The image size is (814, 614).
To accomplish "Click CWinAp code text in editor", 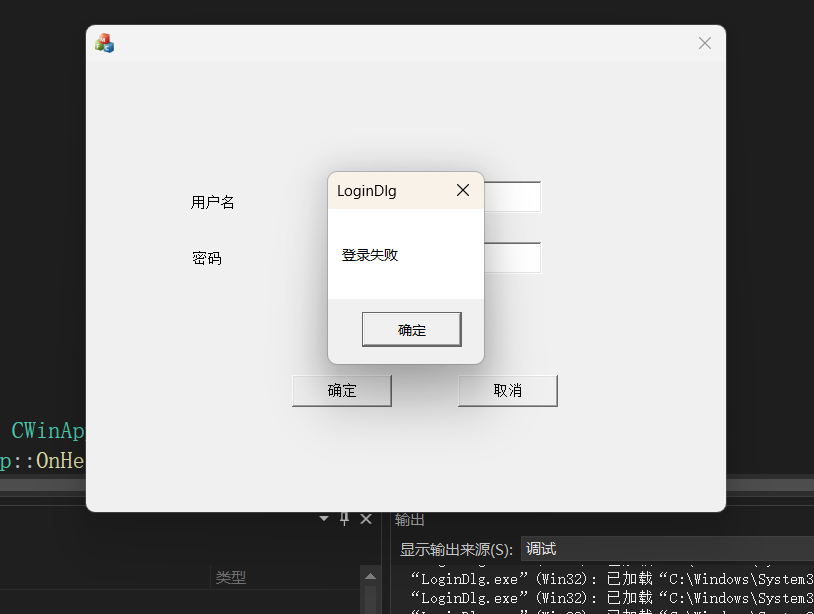I will 47,431.
